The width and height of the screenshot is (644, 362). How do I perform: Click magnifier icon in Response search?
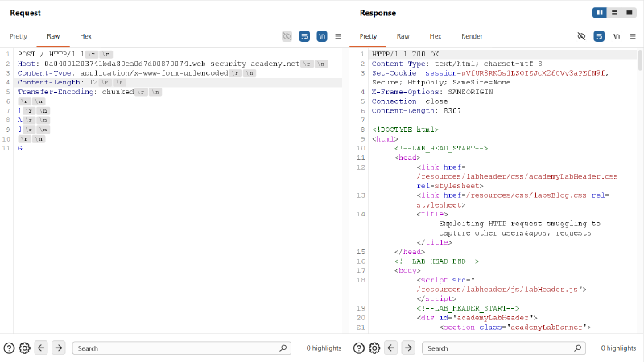[578, 348]
